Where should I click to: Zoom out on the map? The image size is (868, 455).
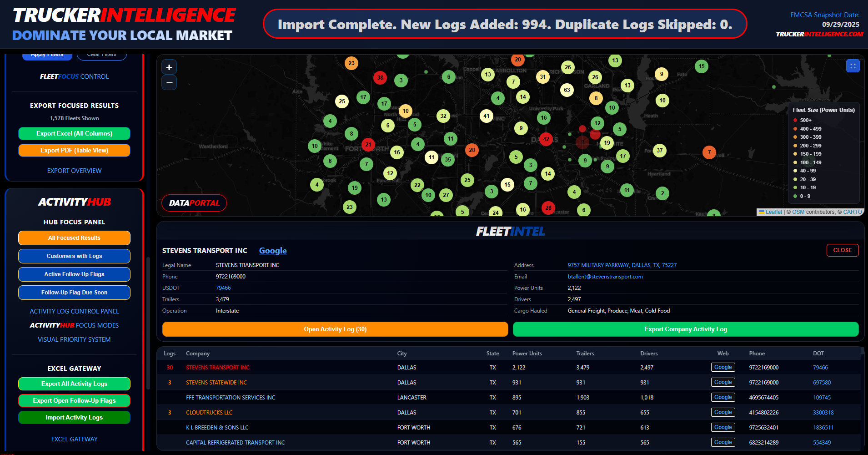coord(169,82)
